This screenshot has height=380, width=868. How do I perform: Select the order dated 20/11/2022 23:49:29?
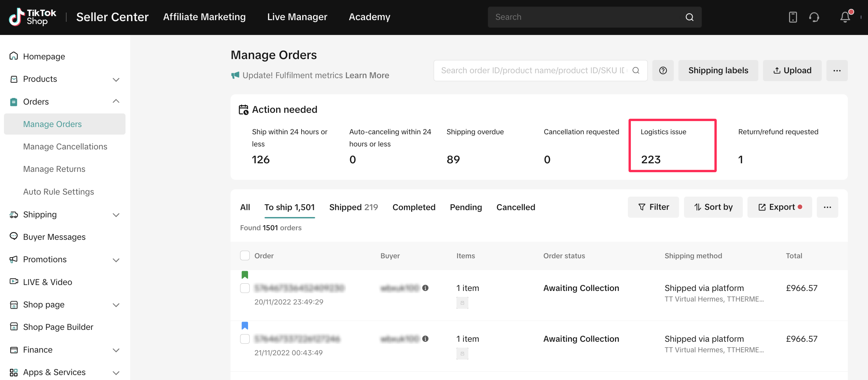[x=245, y=288]
